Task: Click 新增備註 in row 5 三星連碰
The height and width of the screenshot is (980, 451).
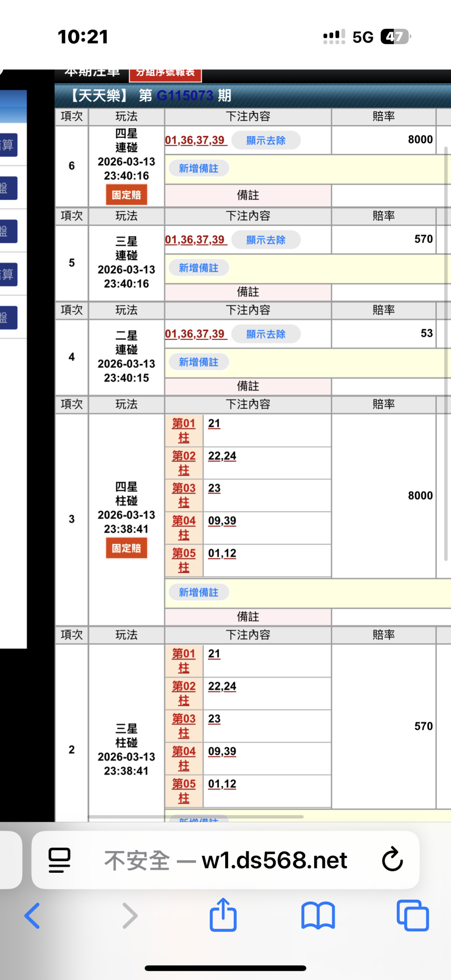Action: point(199,268)
